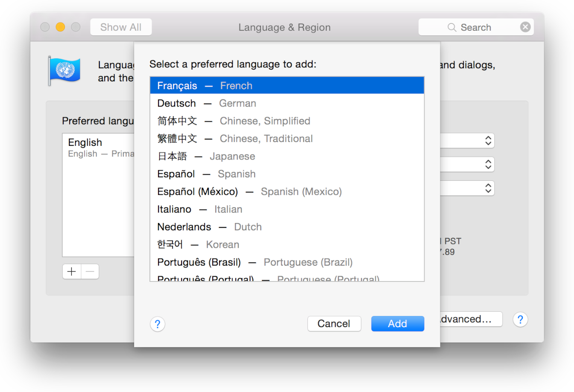Open the second stepper control
The width and height of the screenshot is (574, 392).
(488, 164)
